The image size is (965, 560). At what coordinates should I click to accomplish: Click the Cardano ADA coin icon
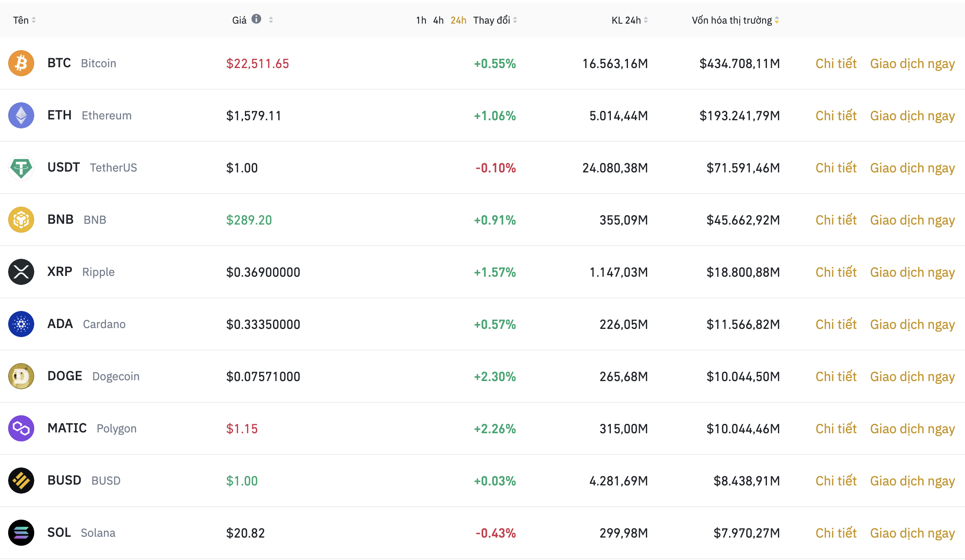[21, 324]
